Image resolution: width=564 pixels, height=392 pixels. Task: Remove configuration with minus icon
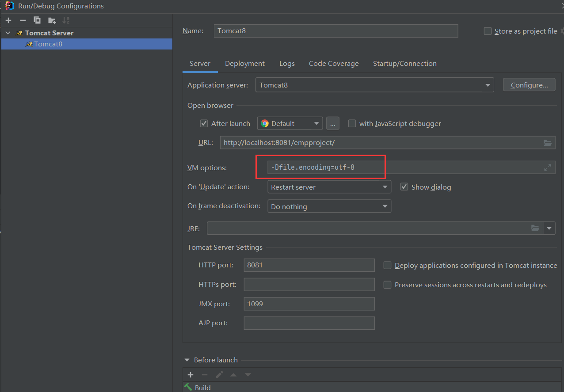tap(23, 20)
